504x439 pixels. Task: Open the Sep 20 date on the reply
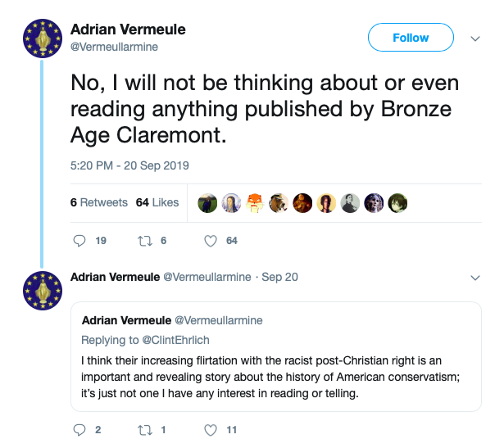coord(279,278)
